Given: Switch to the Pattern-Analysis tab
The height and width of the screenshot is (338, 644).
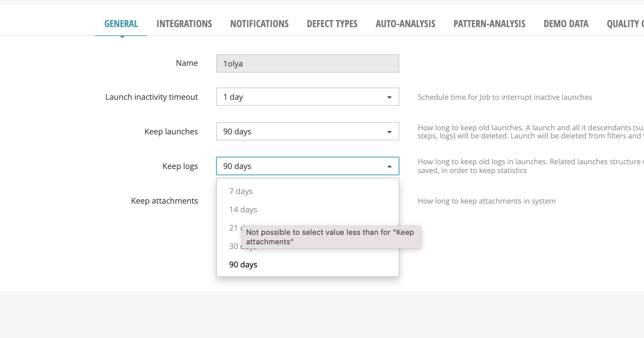Looking at the screenshot, I should click(489, 24).
